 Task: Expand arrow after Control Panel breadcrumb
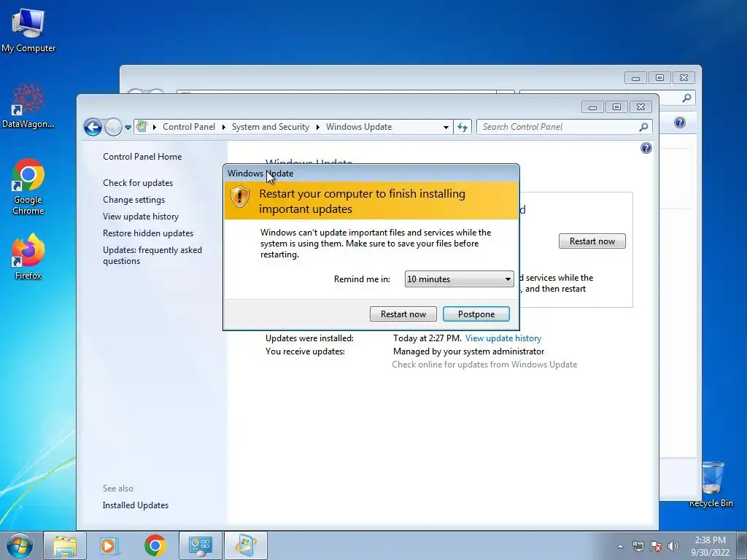223,127
